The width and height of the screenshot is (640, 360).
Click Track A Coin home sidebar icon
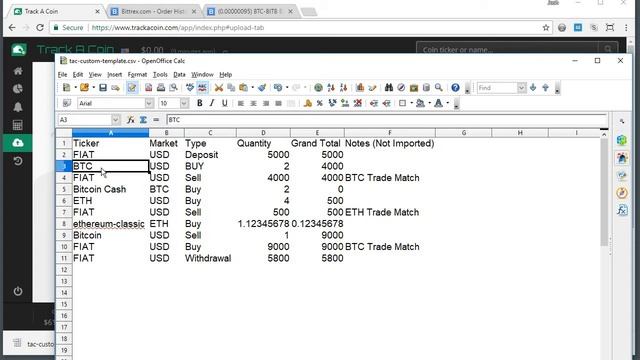tap(18, 71)
